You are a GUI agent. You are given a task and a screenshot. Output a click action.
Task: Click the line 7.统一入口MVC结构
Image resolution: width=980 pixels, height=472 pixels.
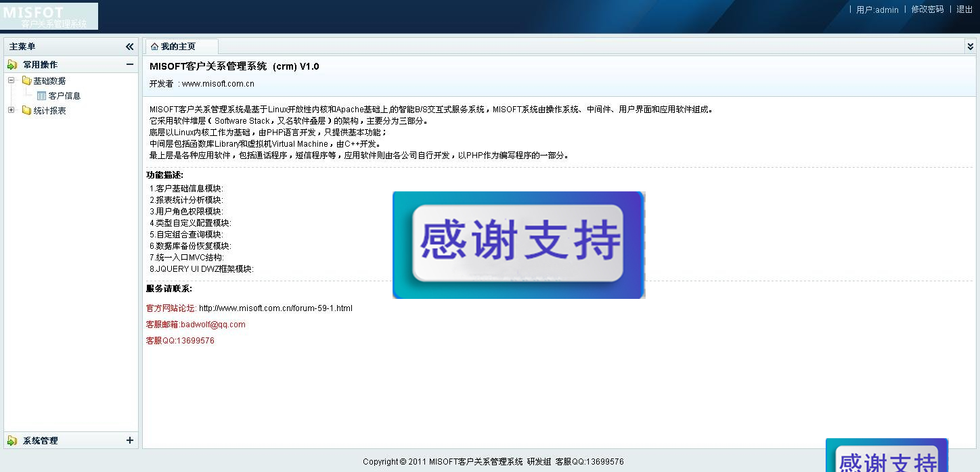(187, 258)
